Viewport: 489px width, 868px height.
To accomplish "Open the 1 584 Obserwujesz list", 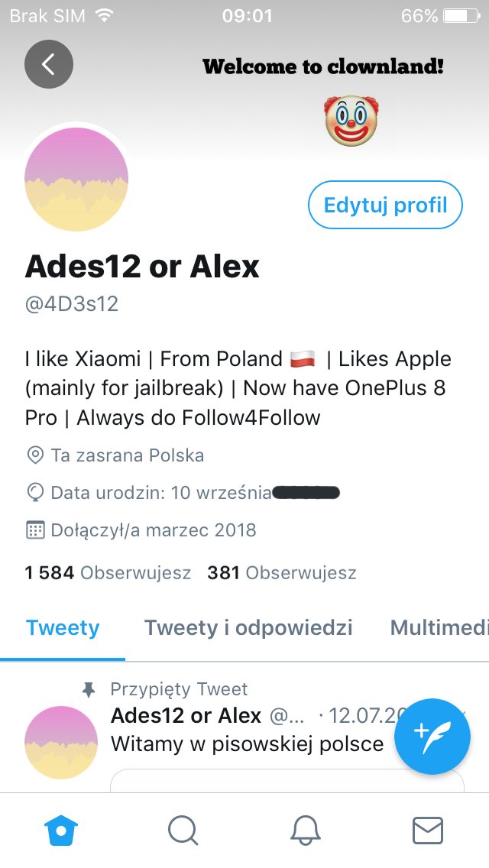I will pos(108,573).
